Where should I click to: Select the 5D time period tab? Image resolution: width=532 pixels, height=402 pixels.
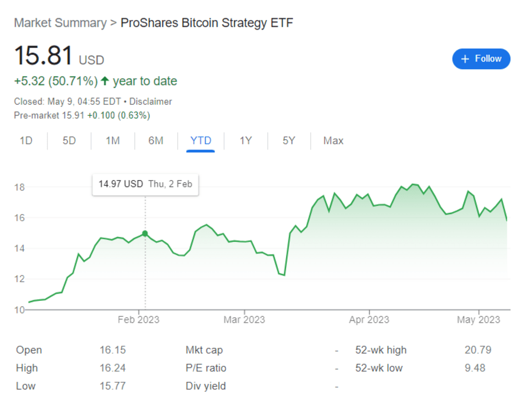pyautogui.click(x=69, y=141)
